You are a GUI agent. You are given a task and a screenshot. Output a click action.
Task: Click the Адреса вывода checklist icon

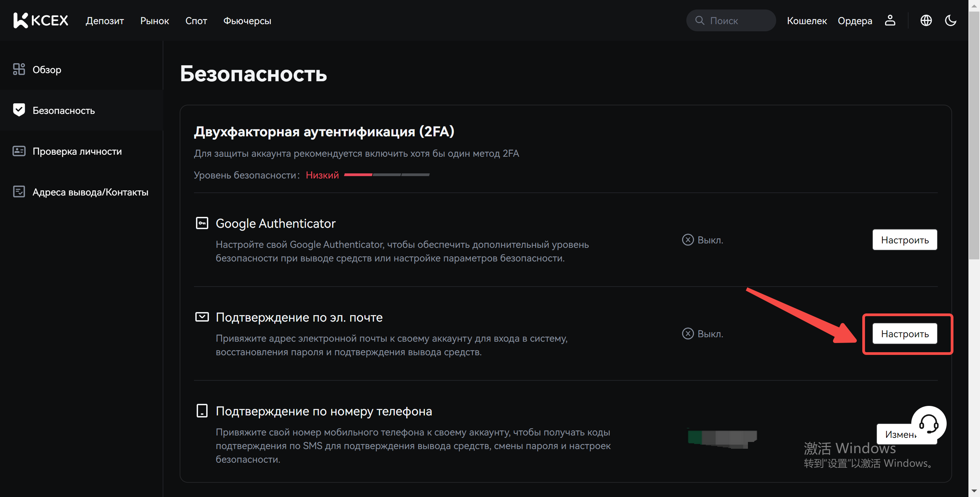tap(19, 192)
